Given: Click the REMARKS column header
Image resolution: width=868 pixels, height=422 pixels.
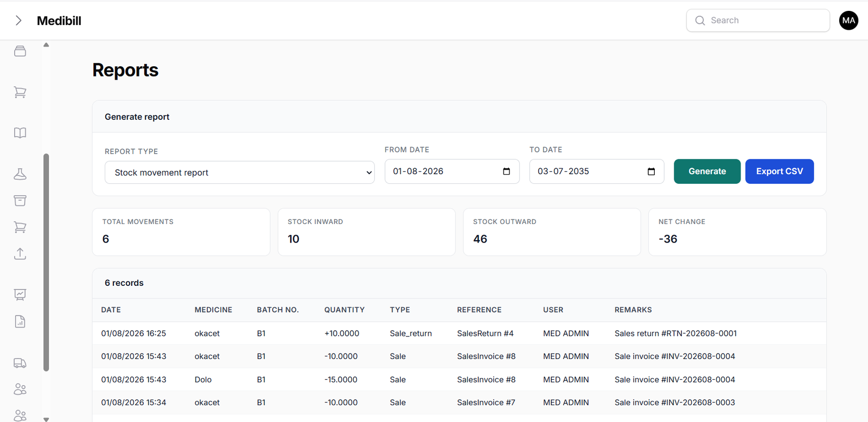Looking at the screenshot, I should click(633, 310).
